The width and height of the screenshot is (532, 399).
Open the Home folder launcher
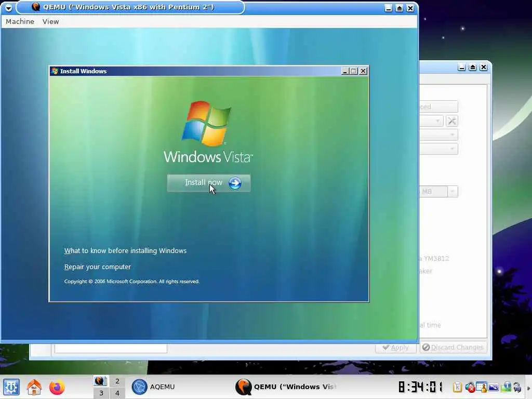tap(34, 387)
